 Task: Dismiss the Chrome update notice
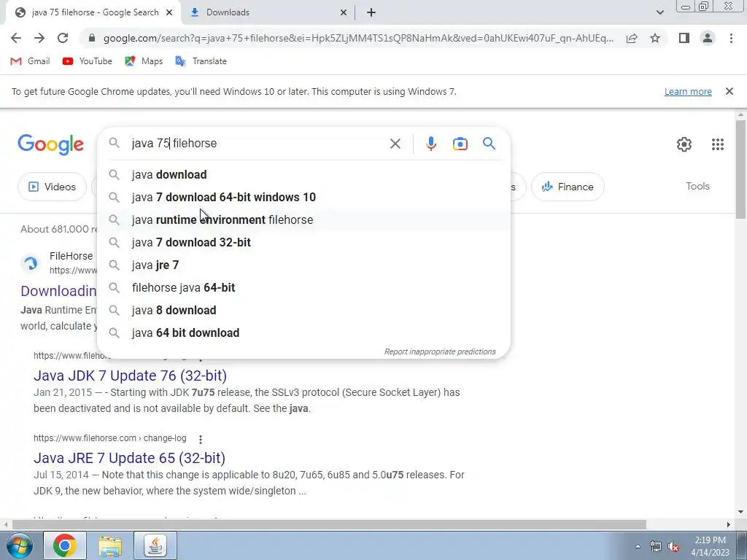click(729, 91)
